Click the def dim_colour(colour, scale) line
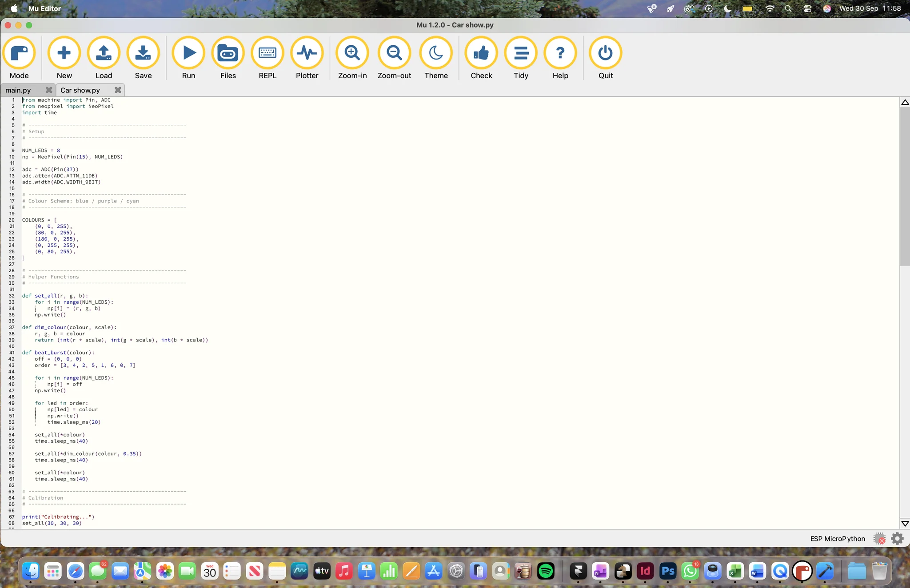Screen dimensions: 910x588 [x=69, y=327]
